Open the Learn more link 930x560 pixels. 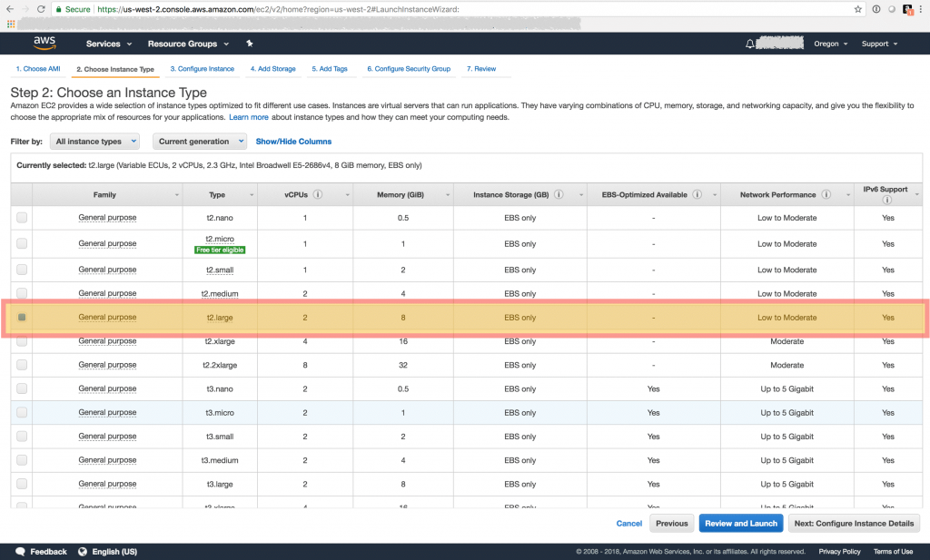[x=249, y=117]
